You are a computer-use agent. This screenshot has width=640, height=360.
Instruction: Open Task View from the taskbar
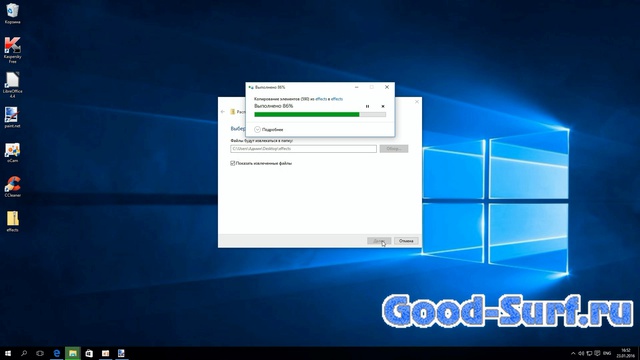40,353
